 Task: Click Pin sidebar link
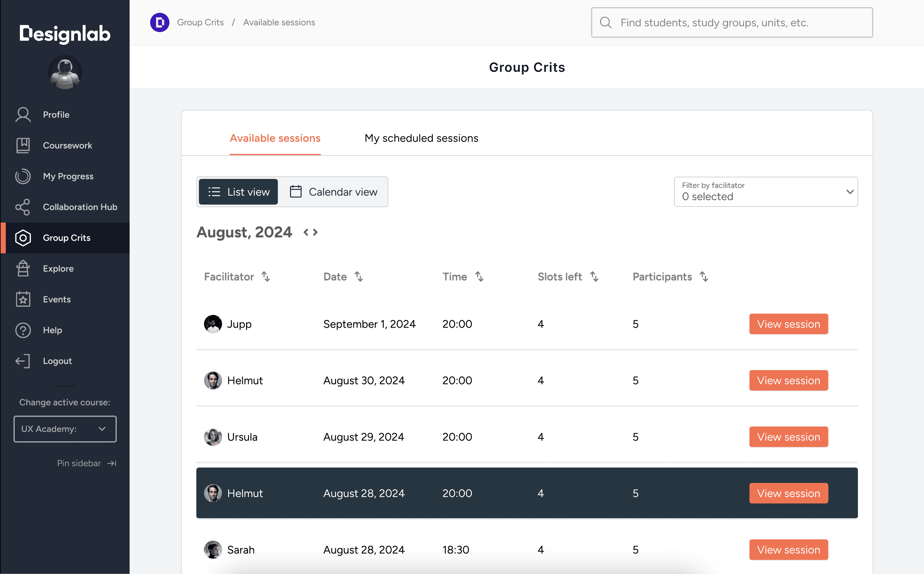pos(86,463)
